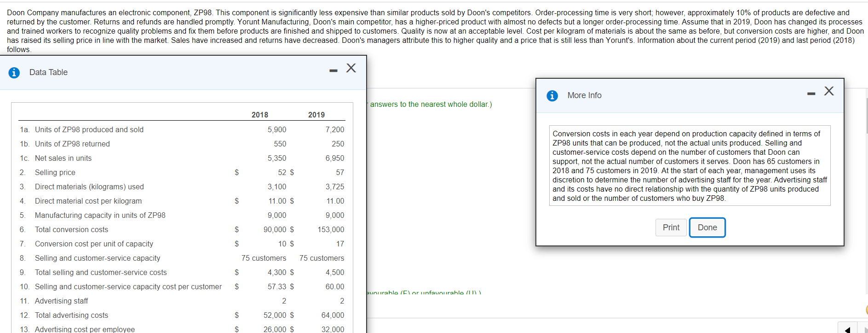This screenshot has width=868, height=333.
Task: Select the 'Total advertising costs' label
Action: (x=71, y=315)
